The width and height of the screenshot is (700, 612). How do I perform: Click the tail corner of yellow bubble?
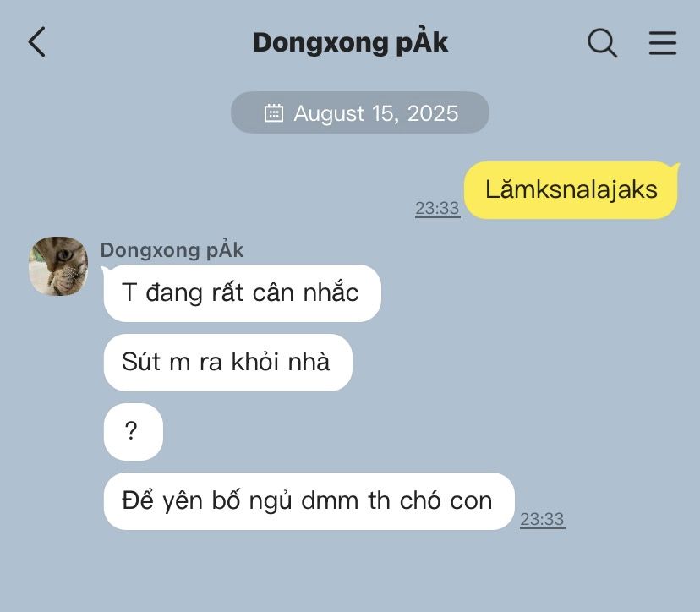[x=675, y=168]
